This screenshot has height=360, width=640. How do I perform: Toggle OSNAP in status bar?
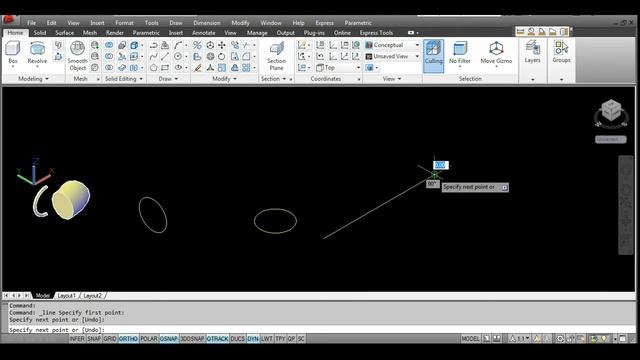coord(169,339)
